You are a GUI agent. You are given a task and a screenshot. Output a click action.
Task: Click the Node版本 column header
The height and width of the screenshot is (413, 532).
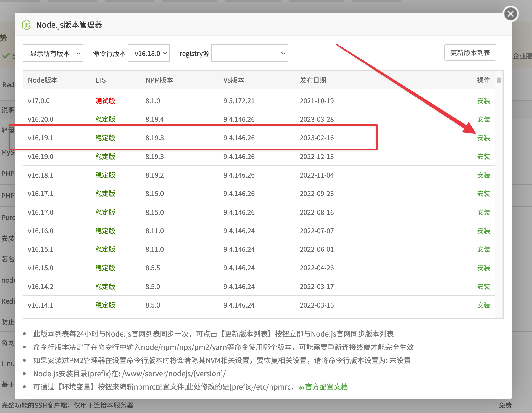[43, 80]
